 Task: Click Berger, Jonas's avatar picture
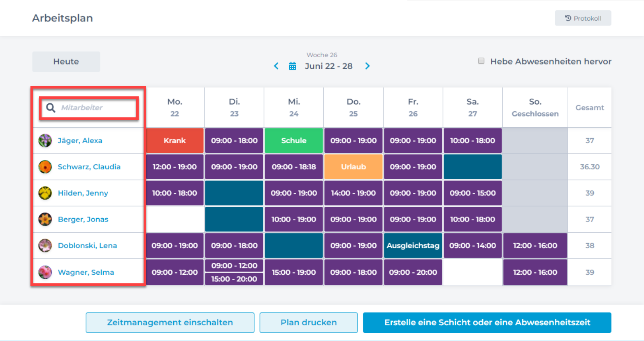click(45, 219)
